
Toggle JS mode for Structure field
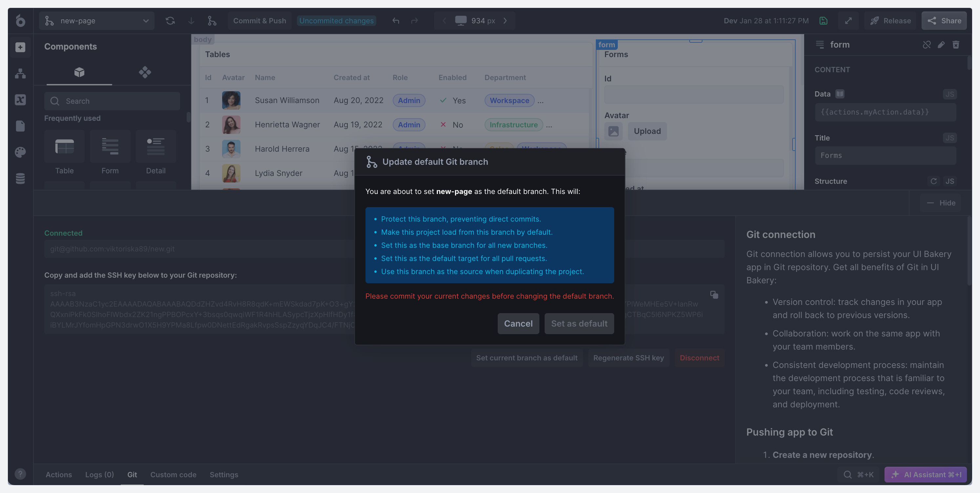coord(949,181)
